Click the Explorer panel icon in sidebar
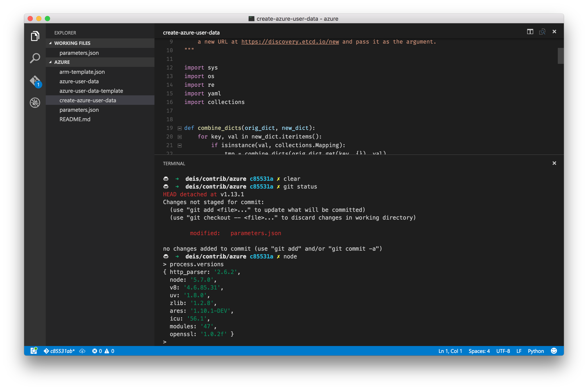The height and width of the screenshot is (390, 588). point(34,36)
